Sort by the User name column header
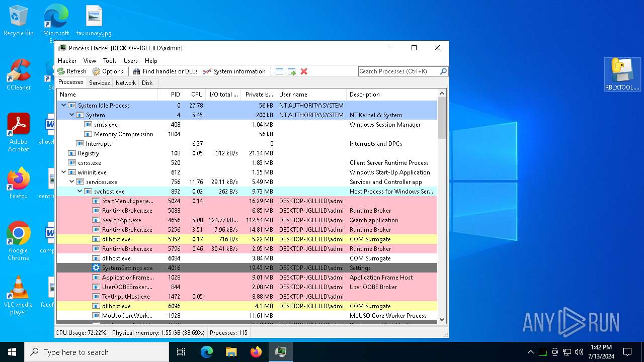The width and height of the screenshot is (644, 362). point(311,95)
